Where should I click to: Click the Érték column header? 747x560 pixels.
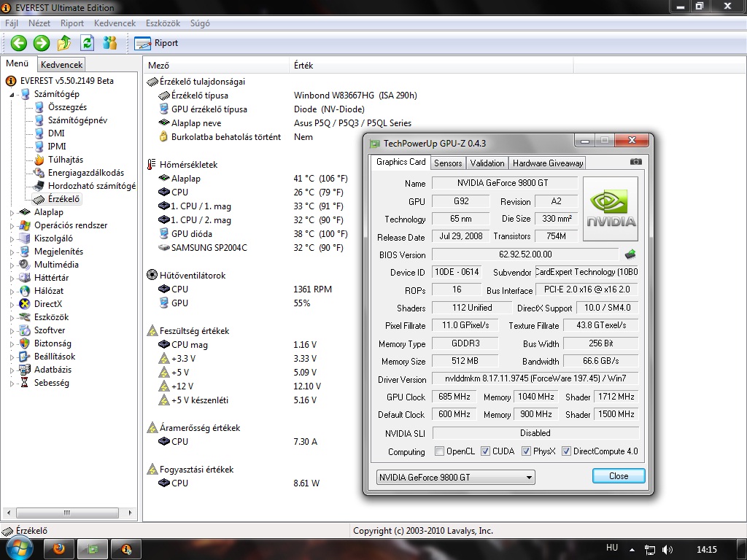coord(431,65)
